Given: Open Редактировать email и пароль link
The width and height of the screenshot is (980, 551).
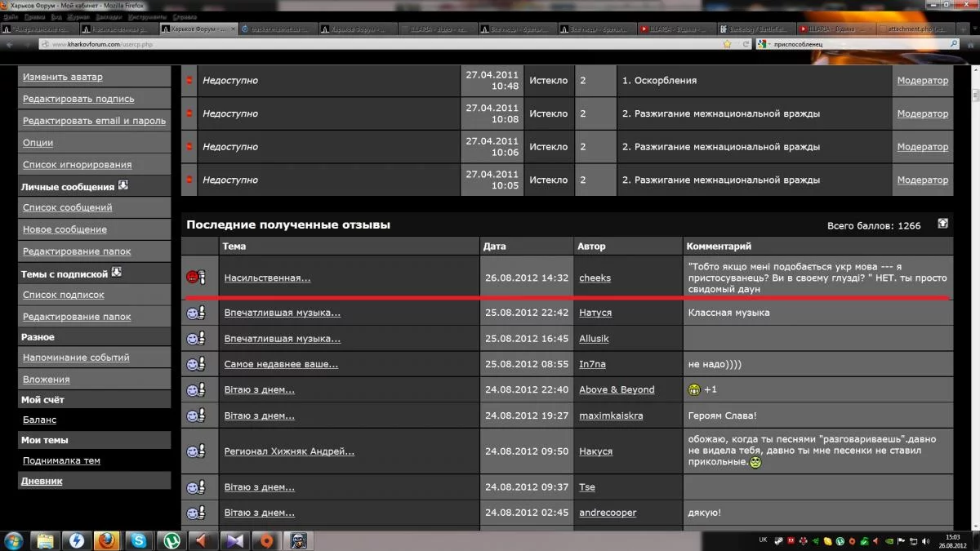Looking at the screenshot, I should click(x=94, y=121).
